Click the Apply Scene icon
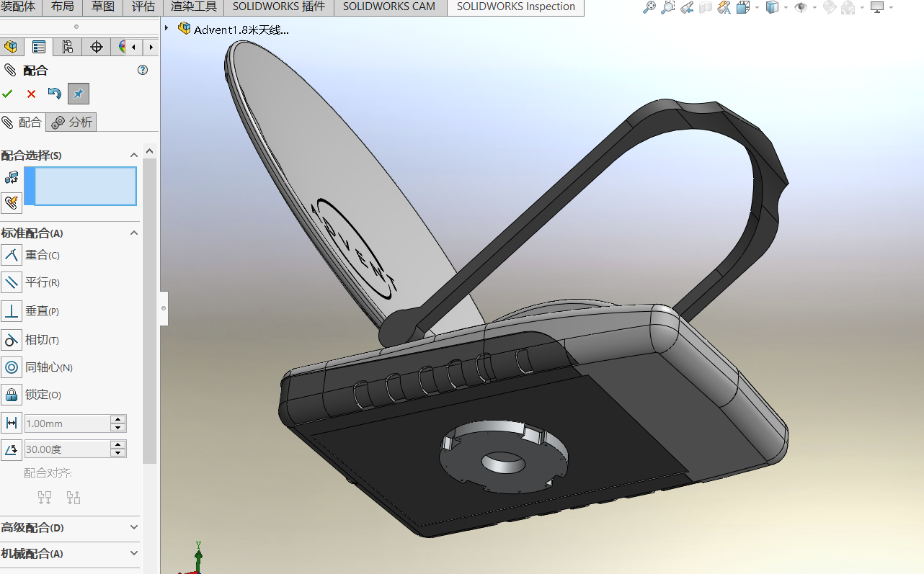The height and width of the screenshot is (574, 924). click(x=848, y=7)
